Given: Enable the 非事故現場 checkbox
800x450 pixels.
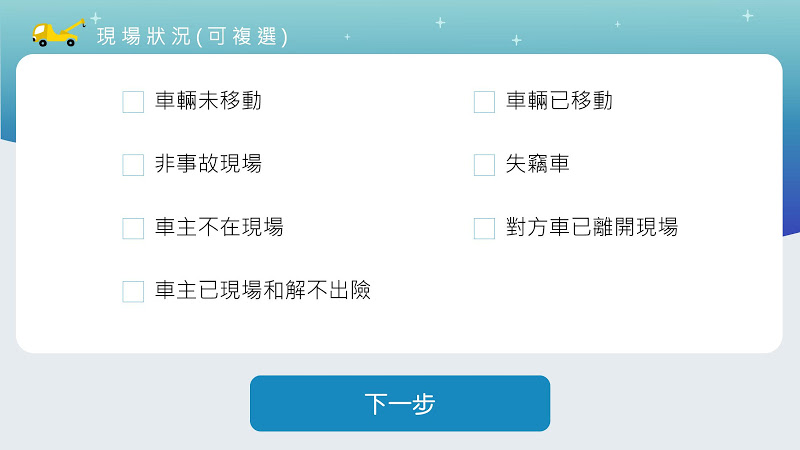Looking at the screenshot, I should pos(133,165).
